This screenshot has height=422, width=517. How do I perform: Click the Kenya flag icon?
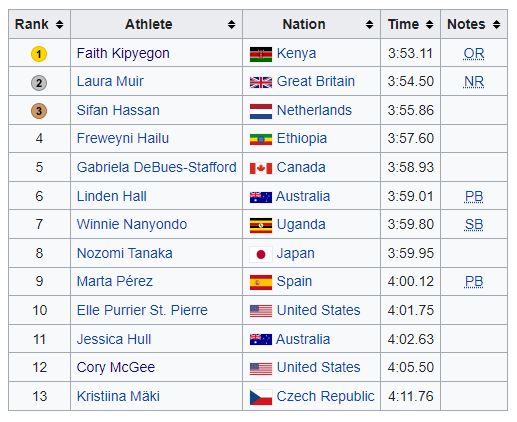261,54
